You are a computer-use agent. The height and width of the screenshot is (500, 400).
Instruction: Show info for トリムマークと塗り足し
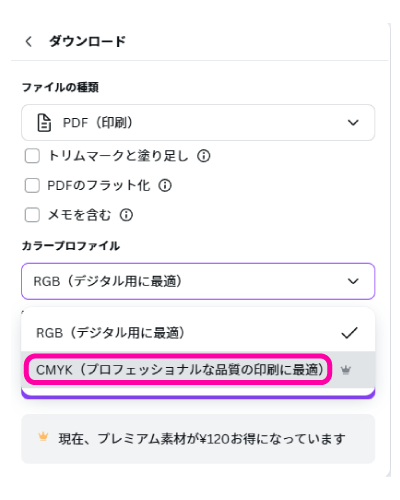pos(203,156)
